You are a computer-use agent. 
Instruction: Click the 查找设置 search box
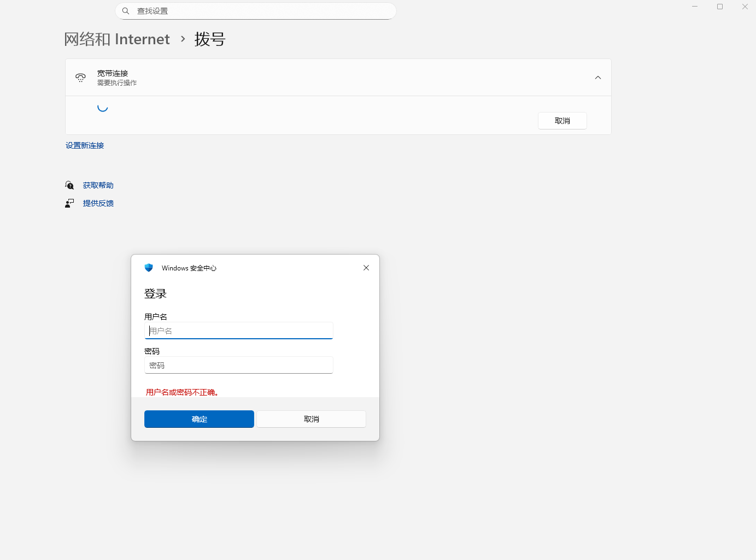coord(255,10)
